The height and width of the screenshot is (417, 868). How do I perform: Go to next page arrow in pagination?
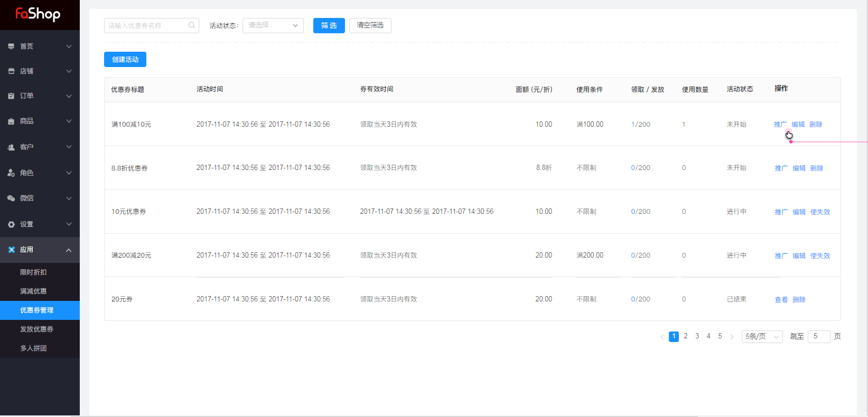(x=732, y=337)
